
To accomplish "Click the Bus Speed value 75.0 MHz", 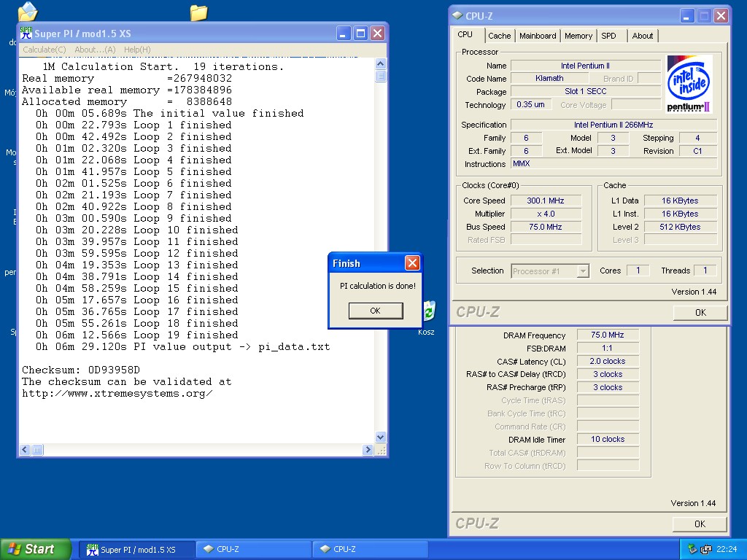I will coord(546,227).
